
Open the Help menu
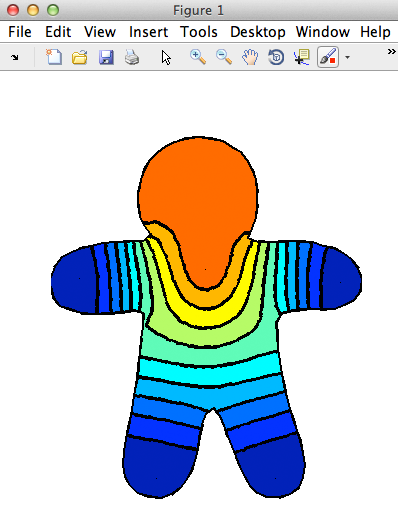tap(375, 32)
